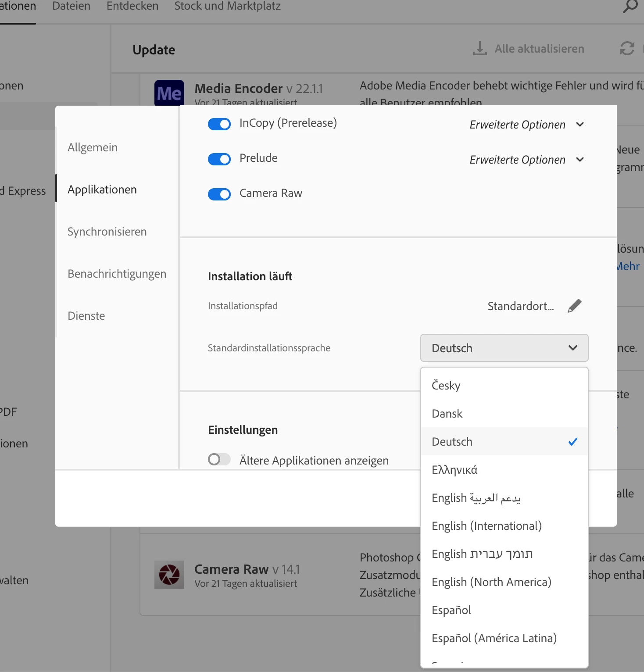This screenshot has width=644, height=672.
Task: Pick Ελληνικά language option
Action: click(x=504, y=470)
